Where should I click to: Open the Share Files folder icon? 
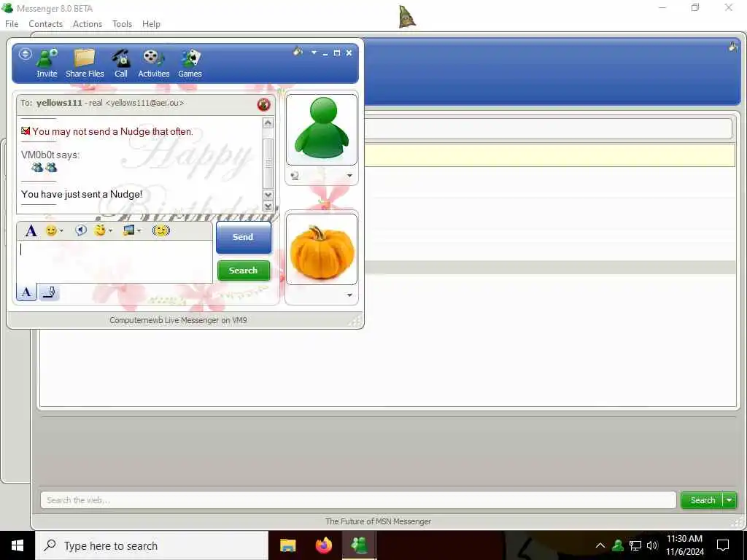(85, 63)
